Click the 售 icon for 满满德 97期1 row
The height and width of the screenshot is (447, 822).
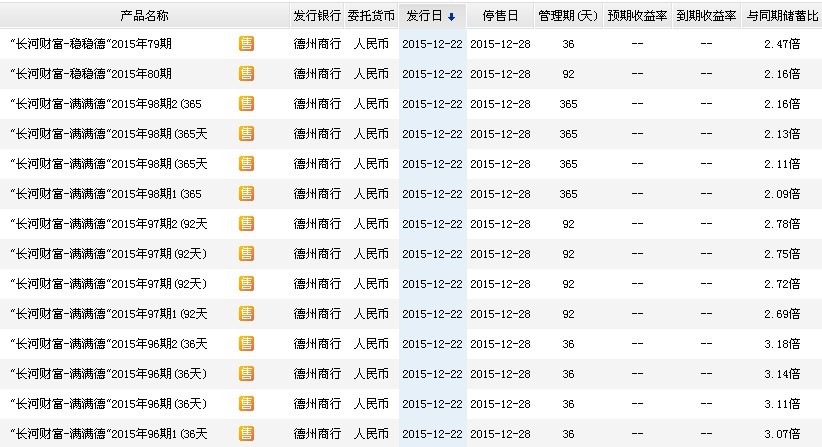tap(246, 313)
